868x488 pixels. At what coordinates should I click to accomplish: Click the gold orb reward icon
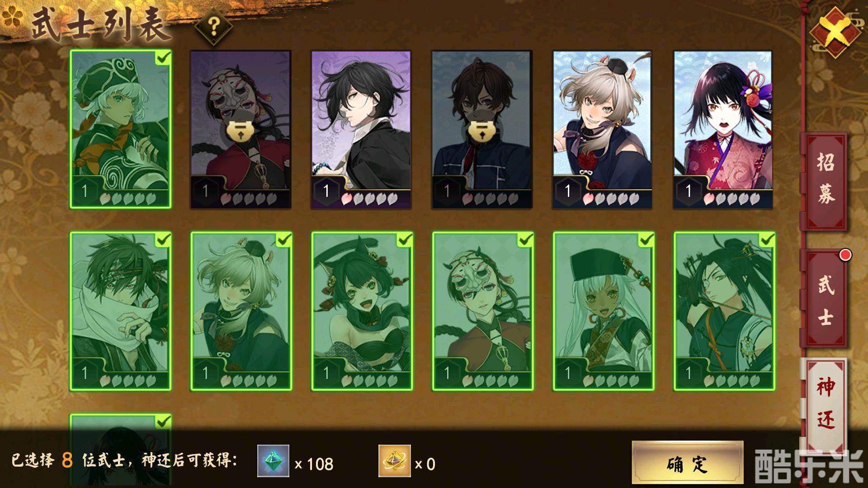pos(394,461)
